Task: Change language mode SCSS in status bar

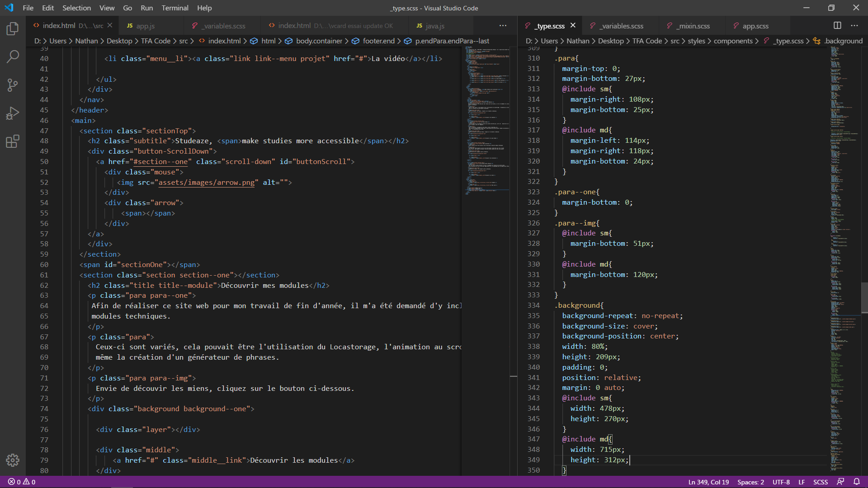Action: (x=821, y=482)
